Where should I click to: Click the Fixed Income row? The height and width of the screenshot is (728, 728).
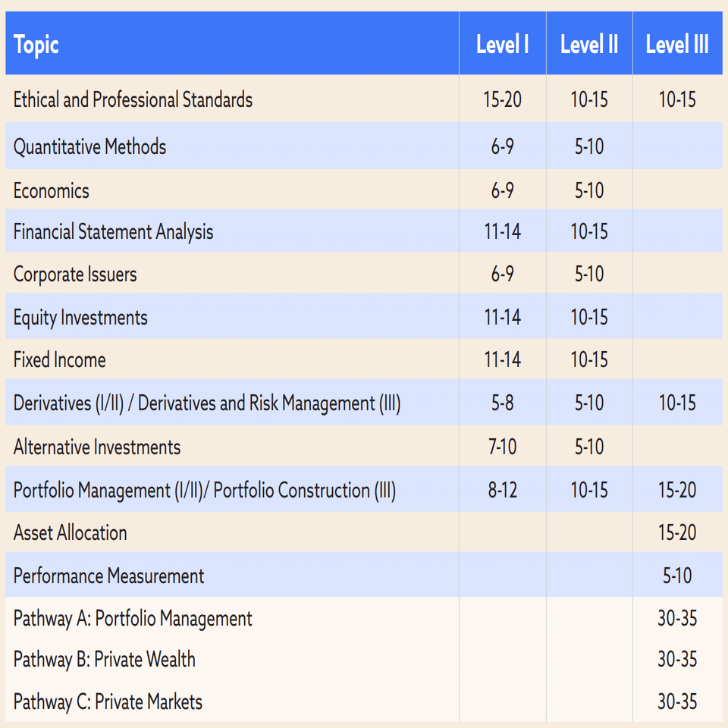[58, 360]
